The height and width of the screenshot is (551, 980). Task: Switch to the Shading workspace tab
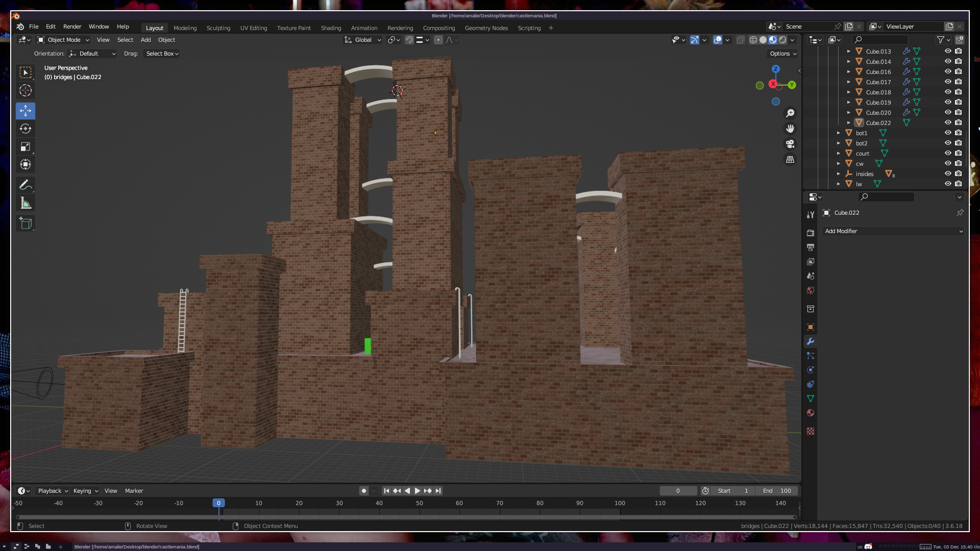(331, 28)
